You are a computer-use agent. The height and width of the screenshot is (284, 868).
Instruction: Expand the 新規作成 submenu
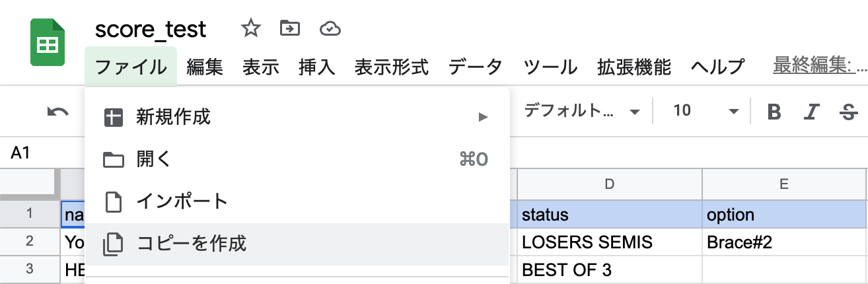(297, 117)
